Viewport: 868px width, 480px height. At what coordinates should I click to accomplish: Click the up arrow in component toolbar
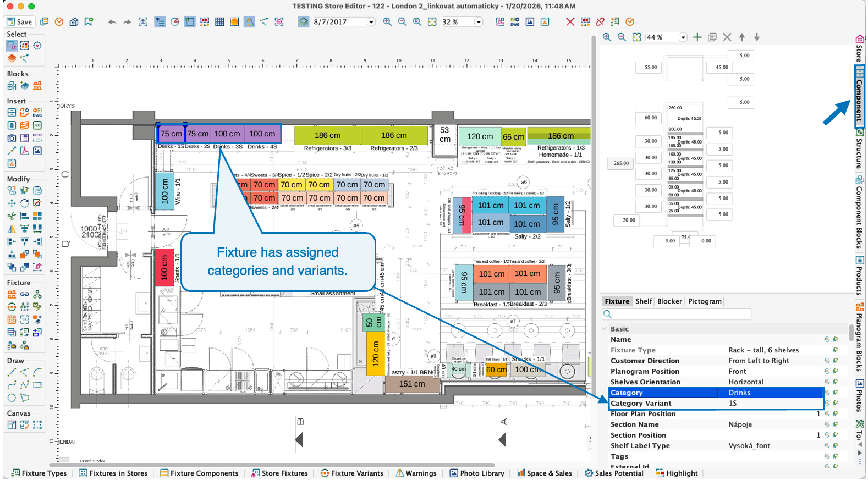(742, 37)
